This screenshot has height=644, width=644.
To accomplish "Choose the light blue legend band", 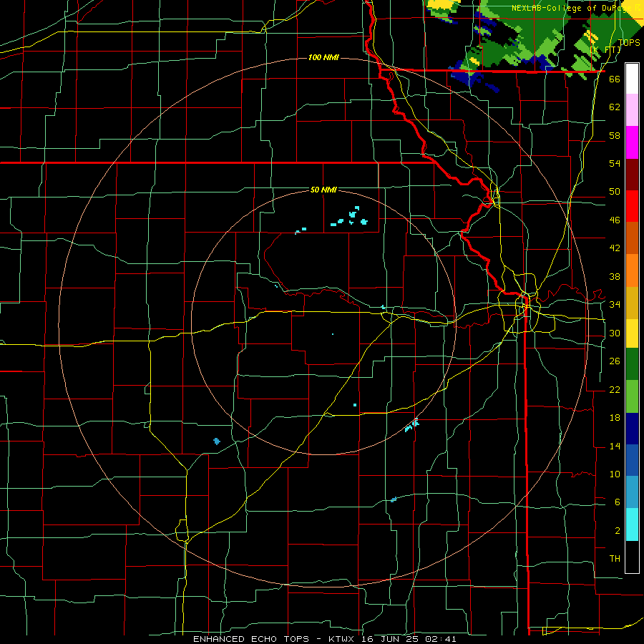I will [x=632, y=492].
